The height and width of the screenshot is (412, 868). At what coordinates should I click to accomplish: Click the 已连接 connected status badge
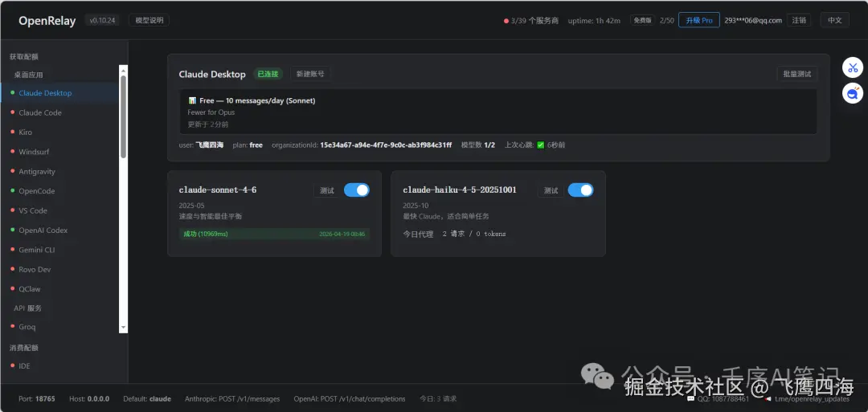click(268, 74)
